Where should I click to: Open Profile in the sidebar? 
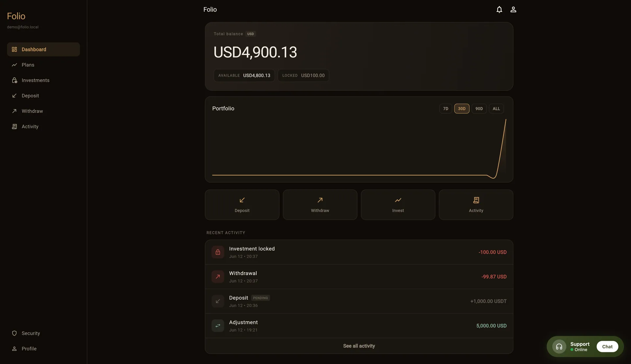pos(43,349)
